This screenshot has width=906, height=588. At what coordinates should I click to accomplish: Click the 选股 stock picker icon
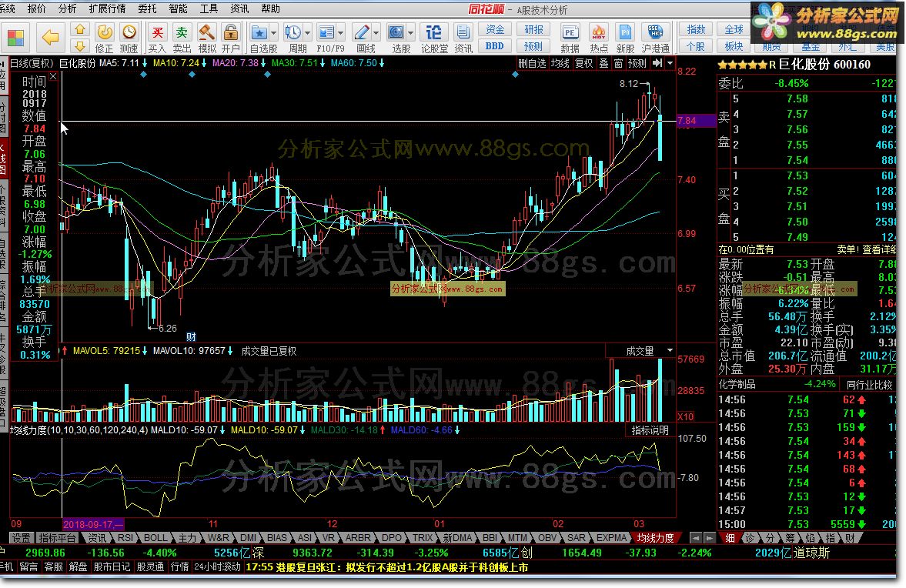pyautogui.click(x=396, y=32)
